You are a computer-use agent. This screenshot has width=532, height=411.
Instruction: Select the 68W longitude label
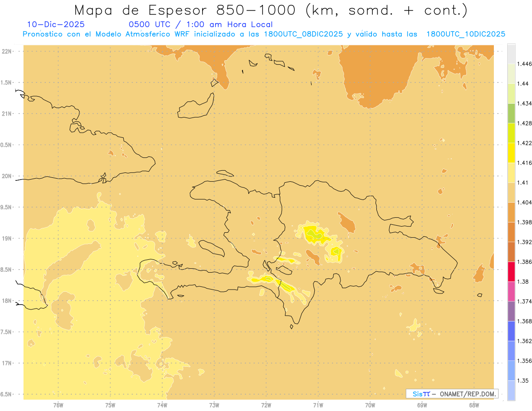(474, 405)
